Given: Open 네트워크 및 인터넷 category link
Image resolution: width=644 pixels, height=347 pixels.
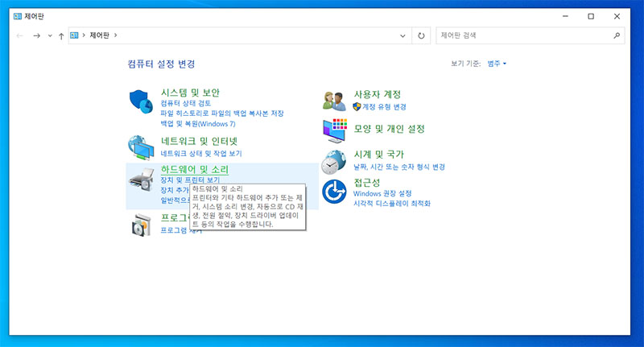Looking at the screenshot, I should (x=199, y=141).
